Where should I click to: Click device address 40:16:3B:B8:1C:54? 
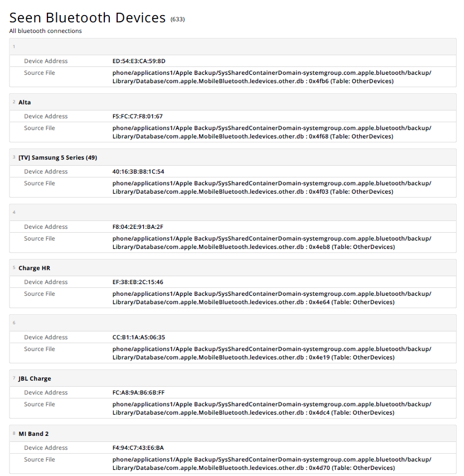pos(138,171)
